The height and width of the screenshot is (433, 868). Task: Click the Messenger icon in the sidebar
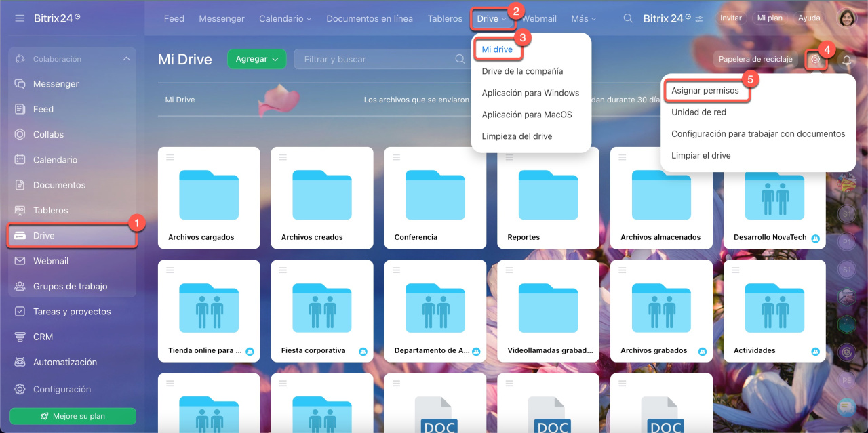point(20,84)
